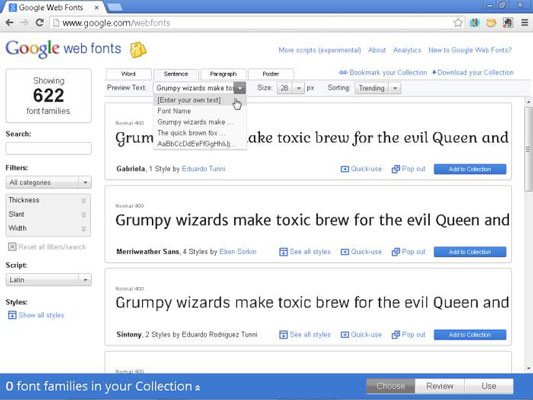Image resolution: width=533 pixels, height=400 pixels.
Task: Open the Chrome menu hamburger icon
Action: click(x=525, y=23)
